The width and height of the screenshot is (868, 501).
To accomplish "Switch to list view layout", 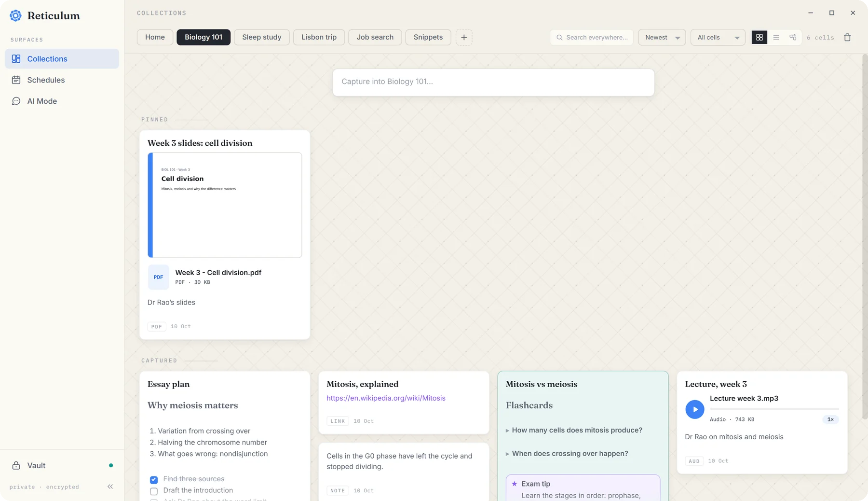I will point(776,37).
